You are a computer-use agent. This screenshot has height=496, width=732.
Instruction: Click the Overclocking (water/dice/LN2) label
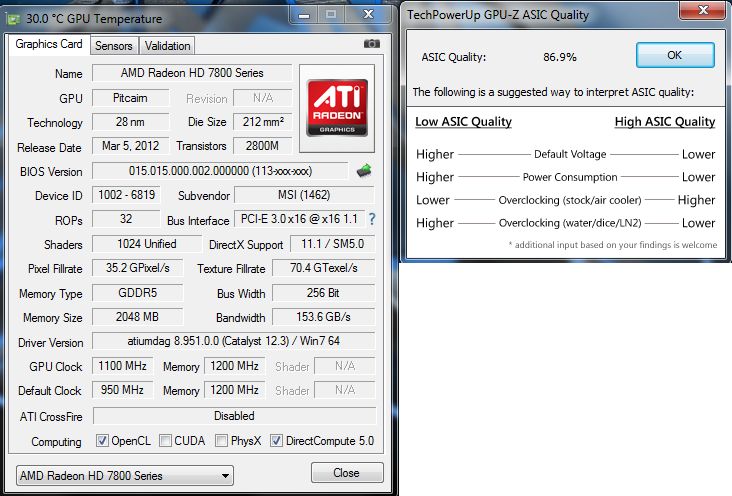tap(570, 223)
